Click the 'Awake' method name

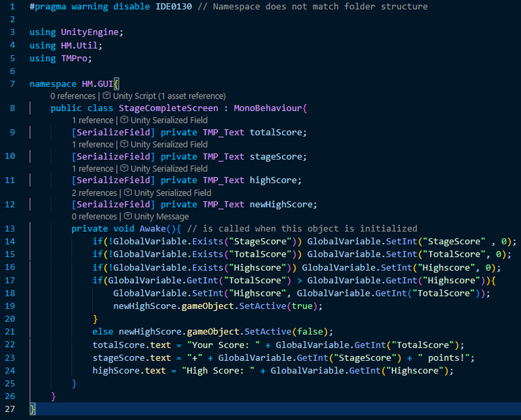point(153,229)
